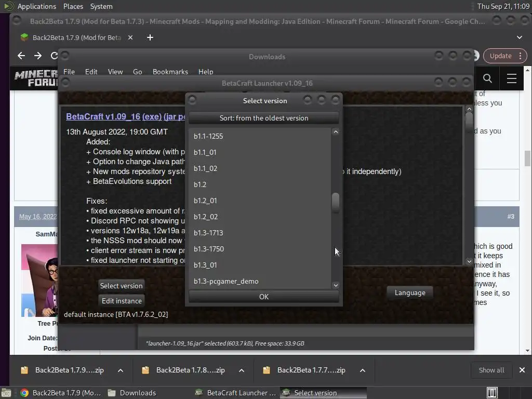Open Help menu in Downloads window
532x399 pixels.
click(206, 72)
